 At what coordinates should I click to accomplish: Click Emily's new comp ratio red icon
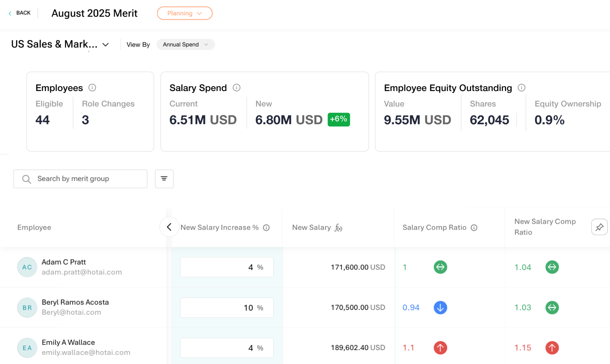tap(552, 348)
